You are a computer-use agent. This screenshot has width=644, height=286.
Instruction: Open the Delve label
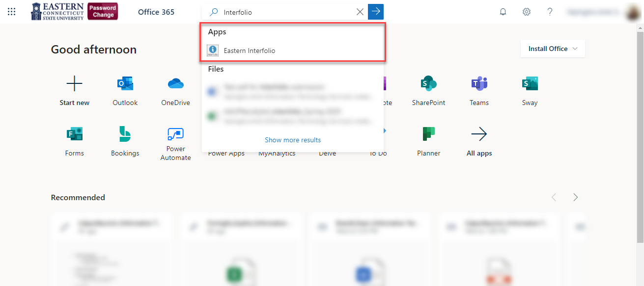pos(328,153)
